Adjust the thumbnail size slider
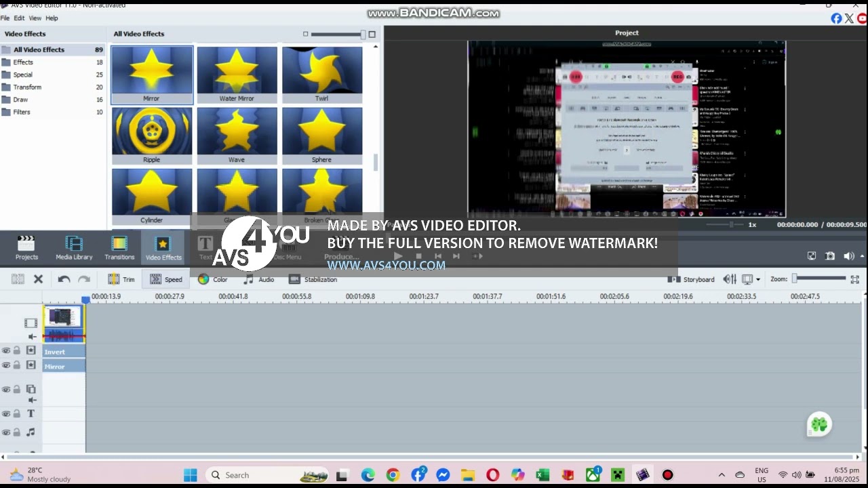Screen dimensions: 868x488 (x=337, y=34)
